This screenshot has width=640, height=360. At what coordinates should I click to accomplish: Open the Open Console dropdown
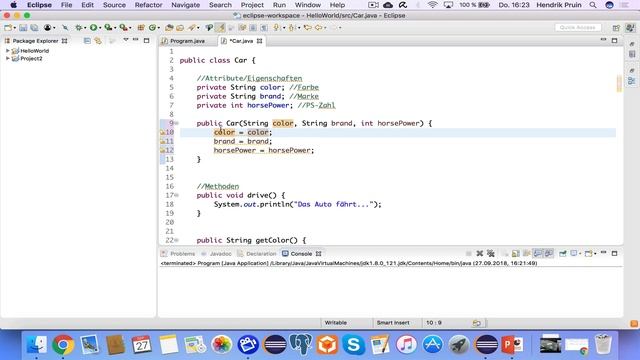coord(595,254)
